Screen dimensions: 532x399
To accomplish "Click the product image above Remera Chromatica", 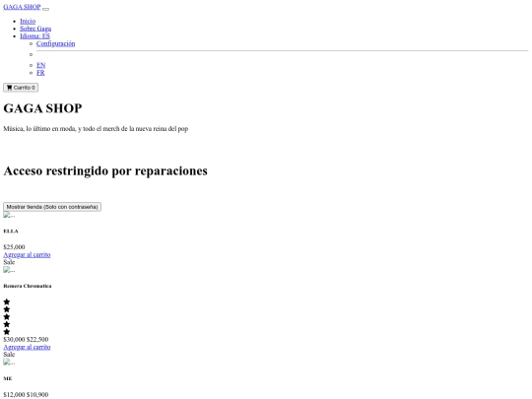I will click(9, 270).
